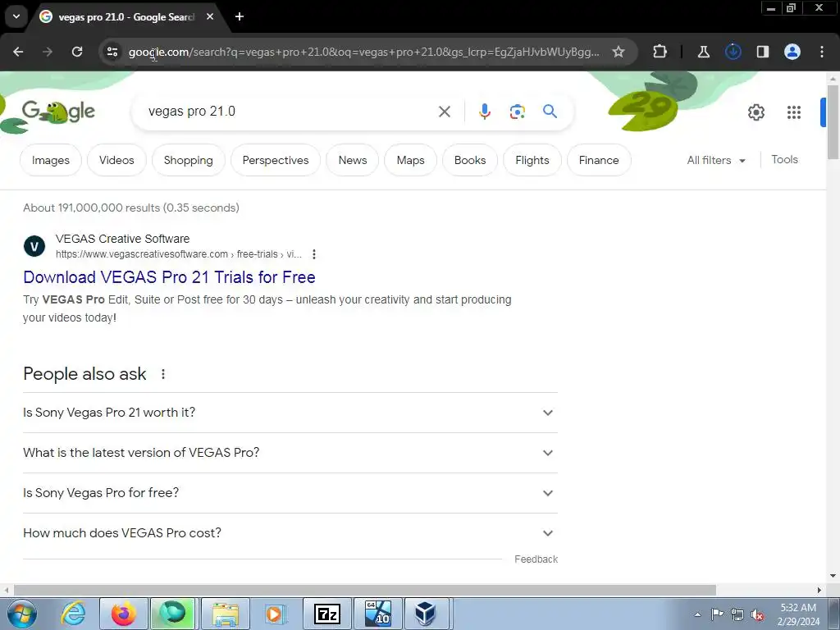Open the Windows Start menu

21,614
